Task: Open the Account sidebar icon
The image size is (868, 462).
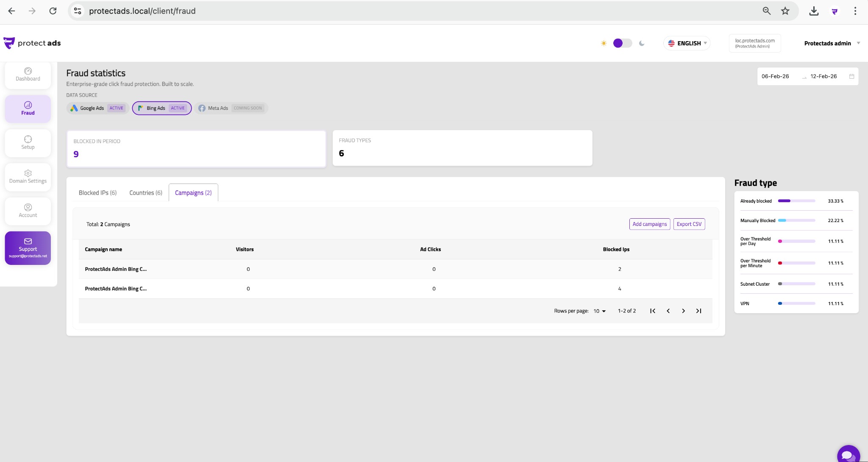Action: [x=28, y=207]
